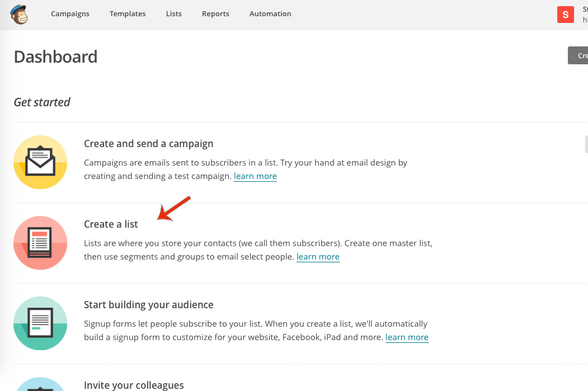The image size is (588, 391).
Task: Click the green audience signup form icon
Action: (40, 323)
